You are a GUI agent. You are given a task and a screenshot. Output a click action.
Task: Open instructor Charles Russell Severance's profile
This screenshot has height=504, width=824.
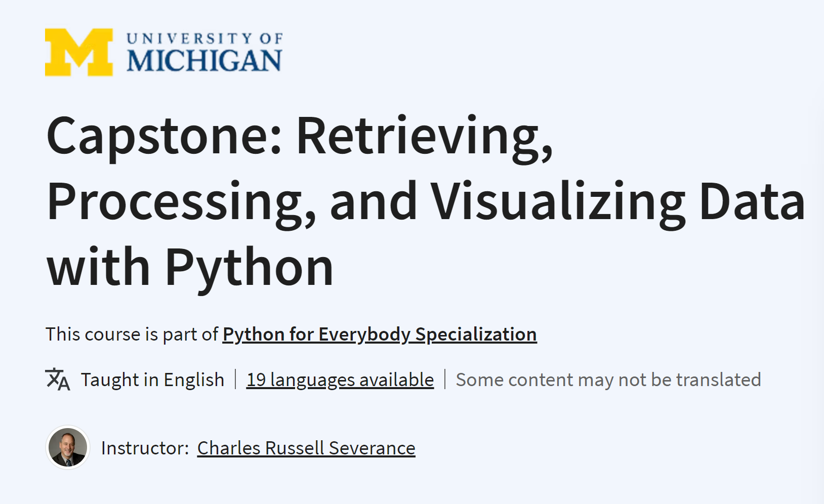point(306,448)
